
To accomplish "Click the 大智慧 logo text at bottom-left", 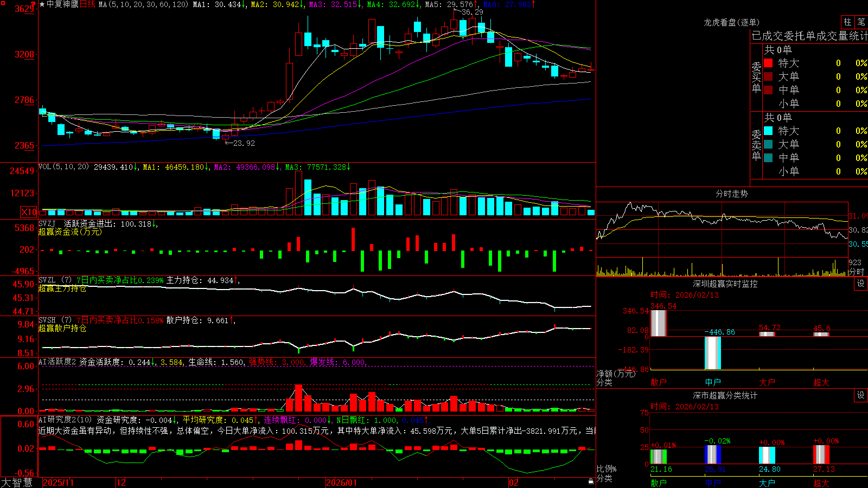I will pos(17,482).
